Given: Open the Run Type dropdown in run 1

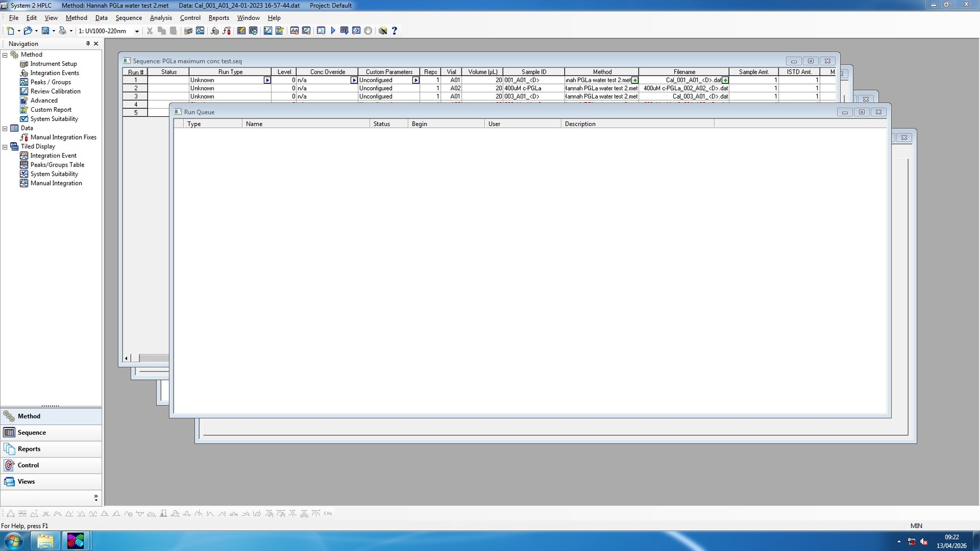Looking at the screenshot, I should click(x=267, y=80).
